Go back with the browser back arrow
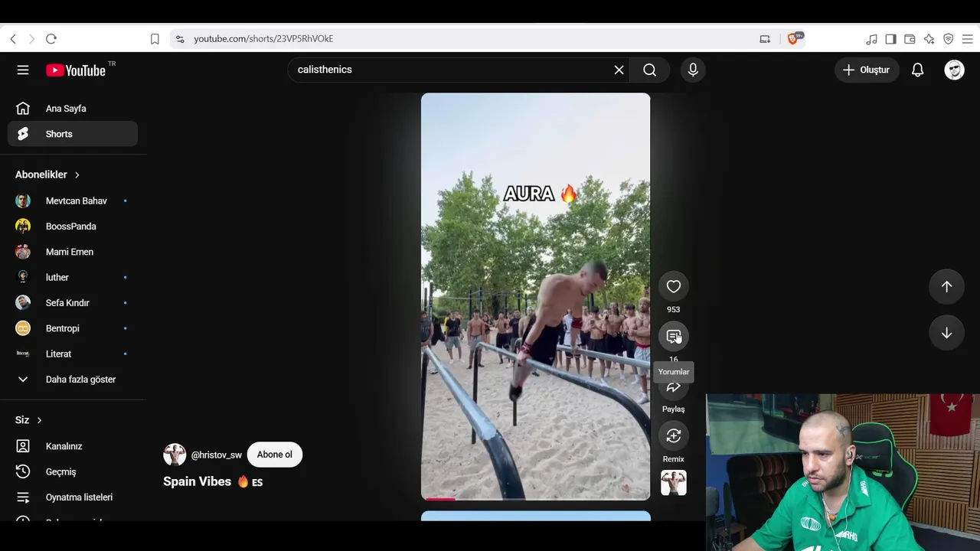The height and width of the screenshot is (551, 980). (13, 39)
